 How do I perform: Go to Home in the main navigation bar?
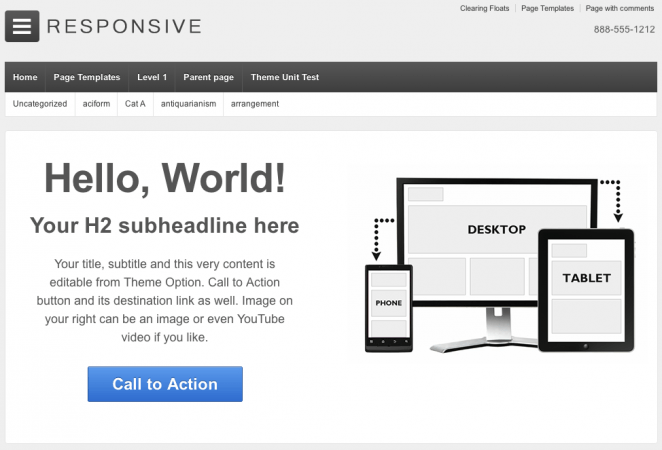point(25,77)
